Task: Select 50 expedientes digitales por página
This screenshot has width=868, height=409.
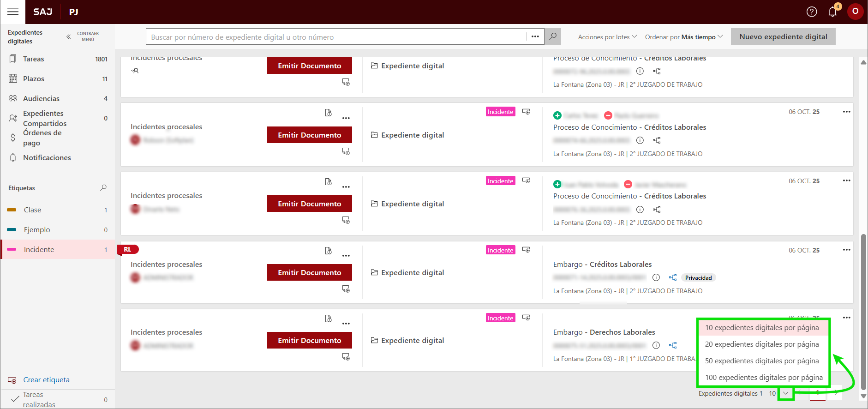Action: tap(761, 361)
